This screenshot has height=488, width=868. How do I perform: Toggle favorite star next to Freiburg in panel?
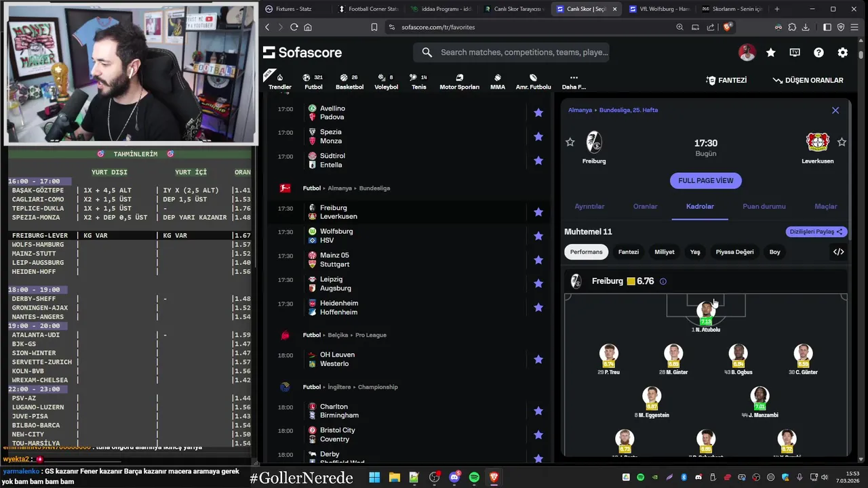click(x=570, y=142)
